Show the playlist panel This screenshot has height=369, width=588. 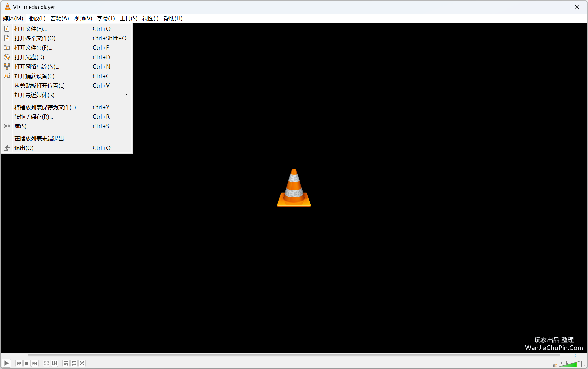coord(66,363)
